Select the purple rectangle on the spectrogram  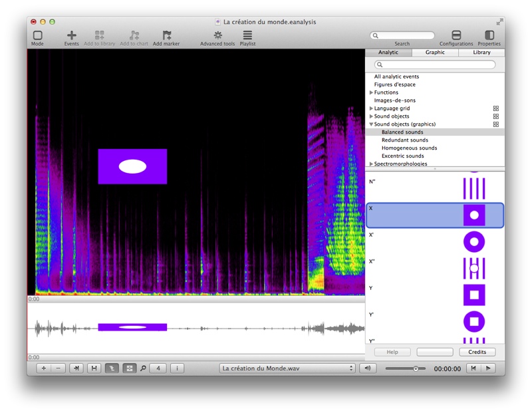[x=132, y=167]
